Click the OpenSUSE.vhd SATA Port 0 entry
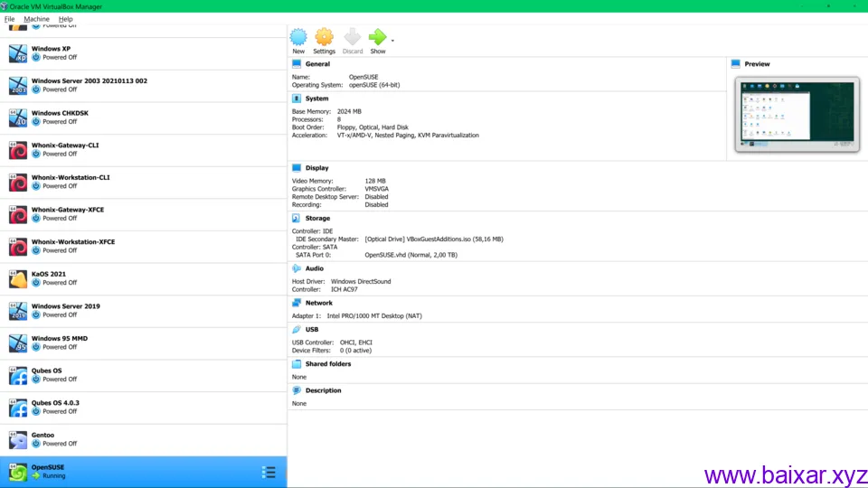868x488 pixels. pos(410,255)
